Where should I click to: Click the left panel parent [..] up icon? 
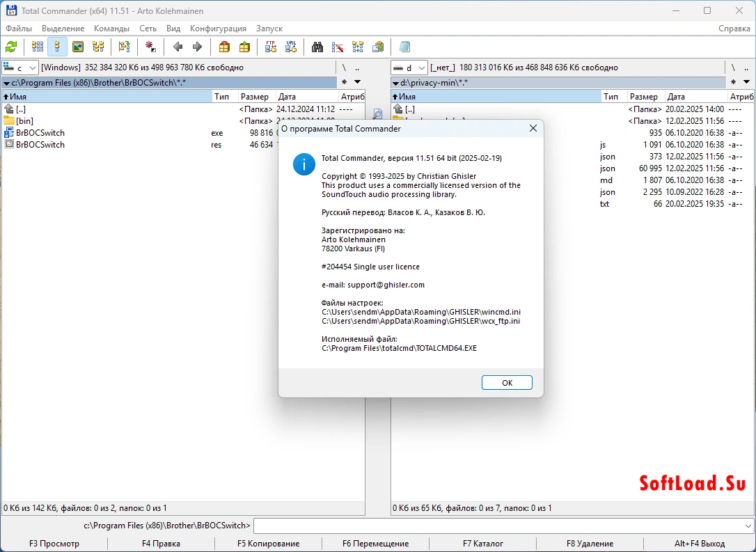coord(9,109)
